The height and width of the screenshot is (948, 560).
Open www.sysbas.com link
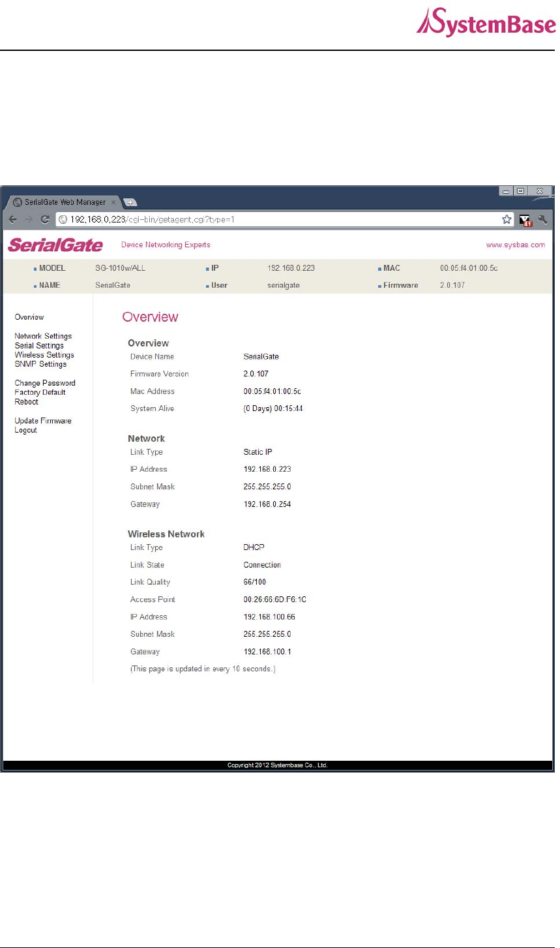point(516,245)
